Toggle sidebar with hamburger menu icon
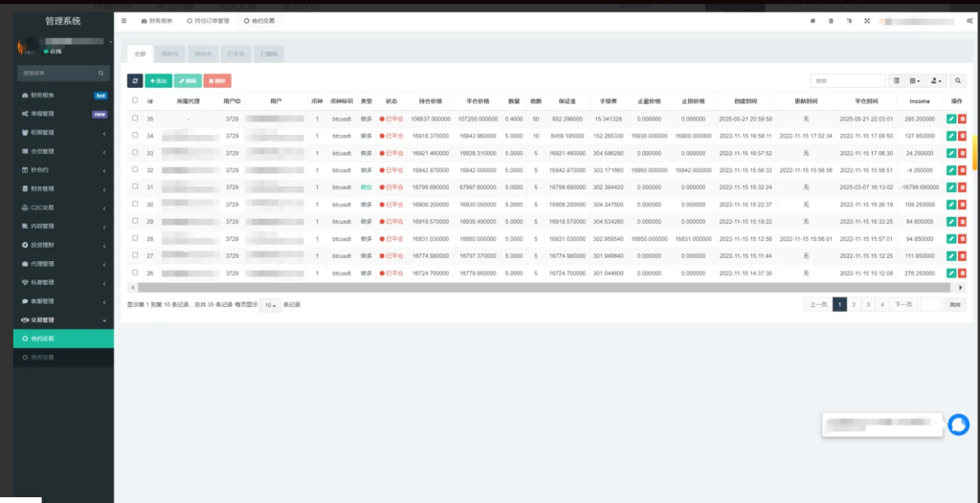 123,21
